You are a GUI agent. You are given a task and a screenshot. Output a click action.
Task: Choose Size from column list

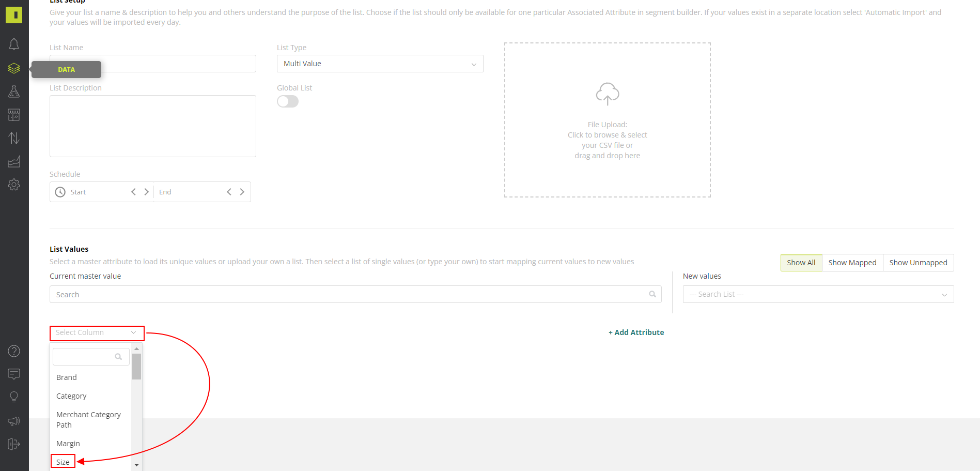coord(63,462)
